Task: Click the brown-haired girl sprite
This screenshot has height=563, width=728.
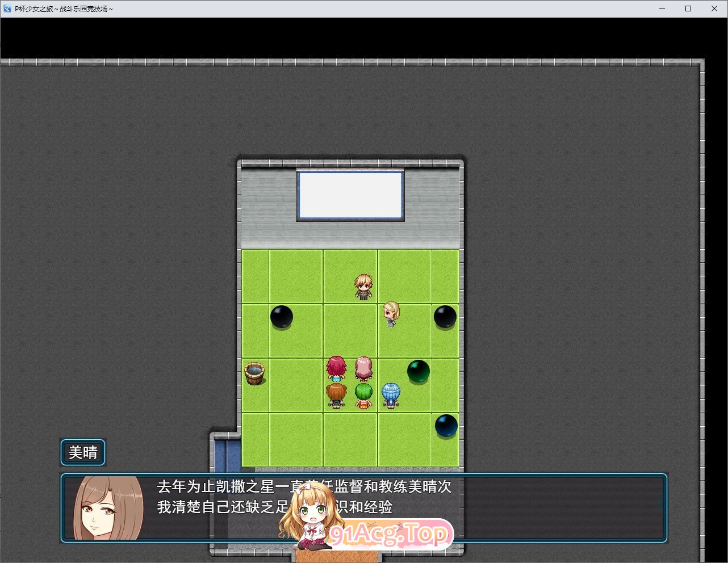Action: pyautogui.click(x=336, y=396)
